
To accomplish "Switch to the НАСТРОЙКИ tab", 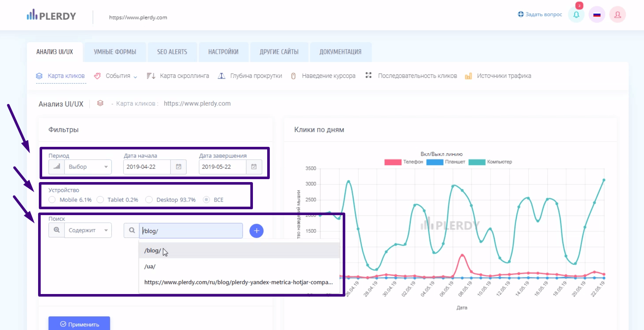I will pyautogui.click(x=223, y=52).
